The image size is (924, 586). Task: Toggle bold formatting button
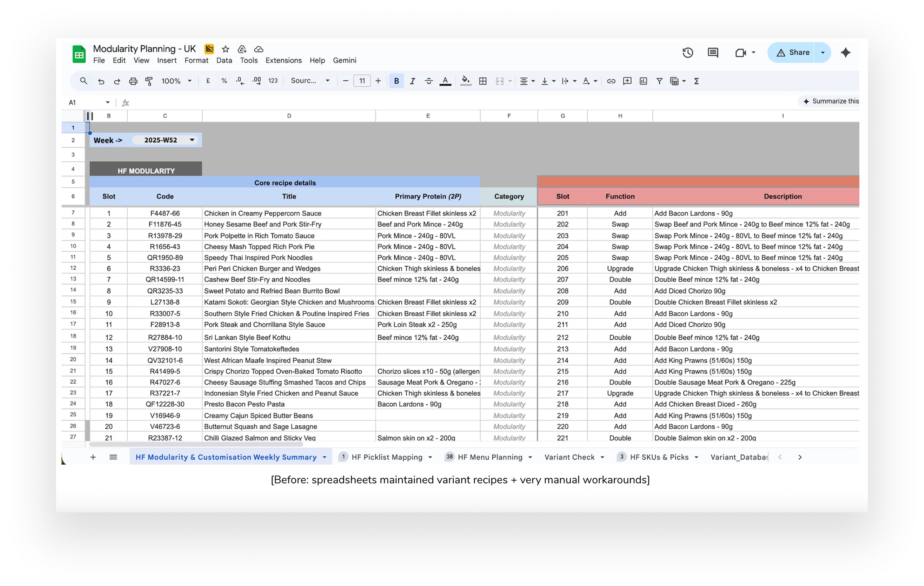pos(396,81)
